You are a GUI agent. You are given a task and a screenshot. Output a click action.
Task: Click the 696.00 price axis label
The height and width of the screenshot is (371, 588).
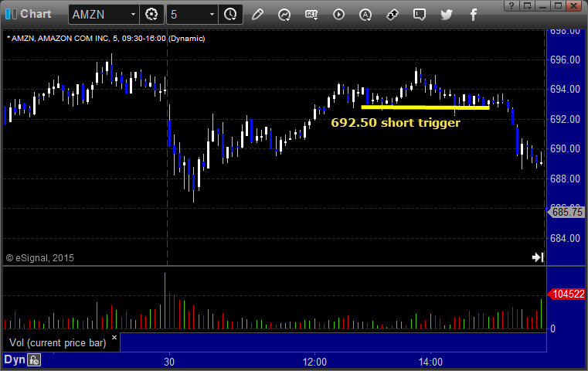pyautogui.click(x=565, y=60)
